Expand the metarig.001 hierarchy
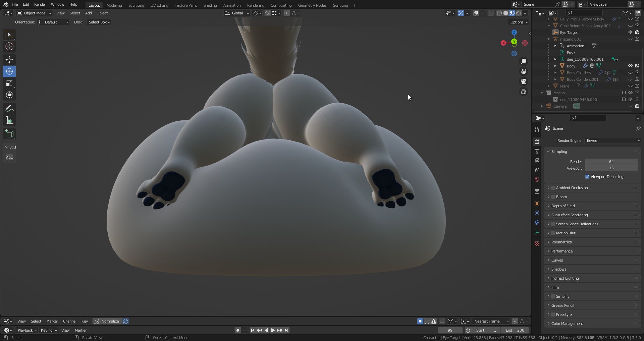Image resolution: width=644 pixels, height=341 pixels. pos(549,39)
